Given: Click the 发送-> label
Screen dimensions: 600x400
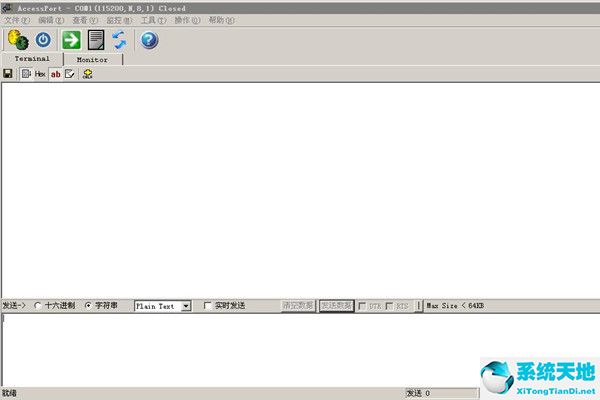Looking at the screenshot, I should 14,305.
